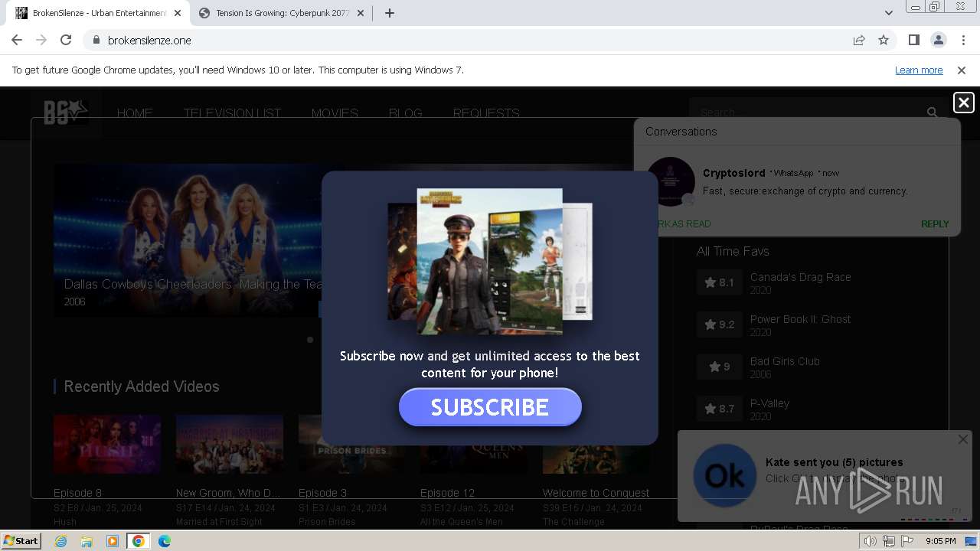Open the volume speaker tray icon

point(870,541)
